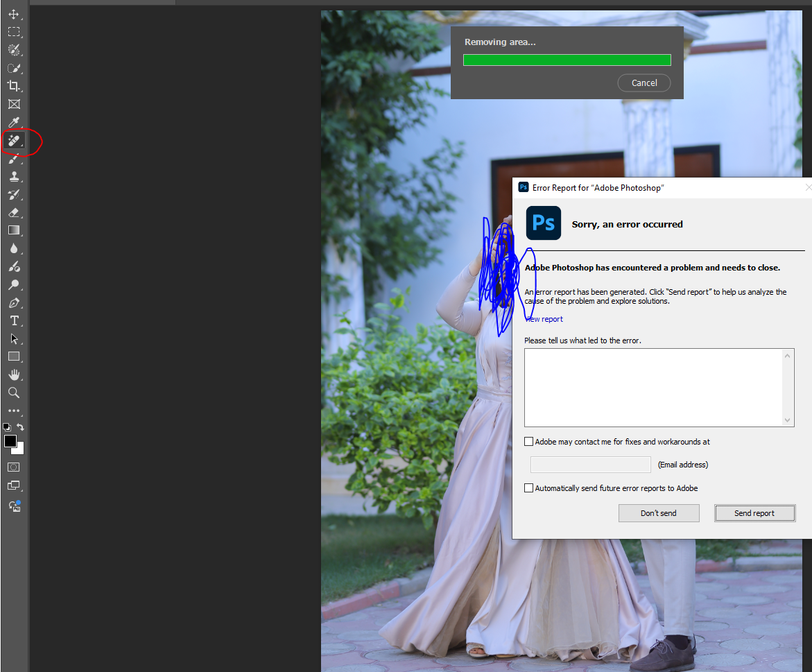Select the Horizontal Type tool
This screenshot has width=812, height=672.
coord(14,320)
